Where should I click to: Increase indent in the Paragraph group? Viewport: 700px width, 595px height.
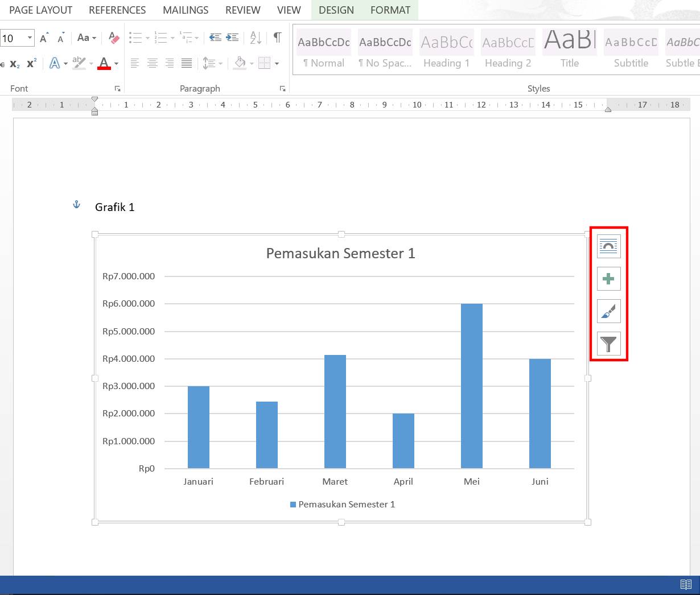[x=232, y=38]
